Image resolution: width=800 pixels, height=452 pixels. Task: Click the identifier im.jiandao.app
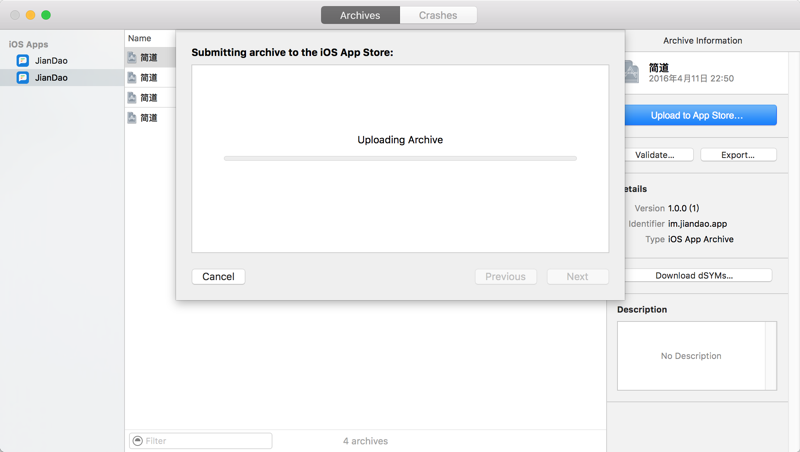[x=697, y=223]
